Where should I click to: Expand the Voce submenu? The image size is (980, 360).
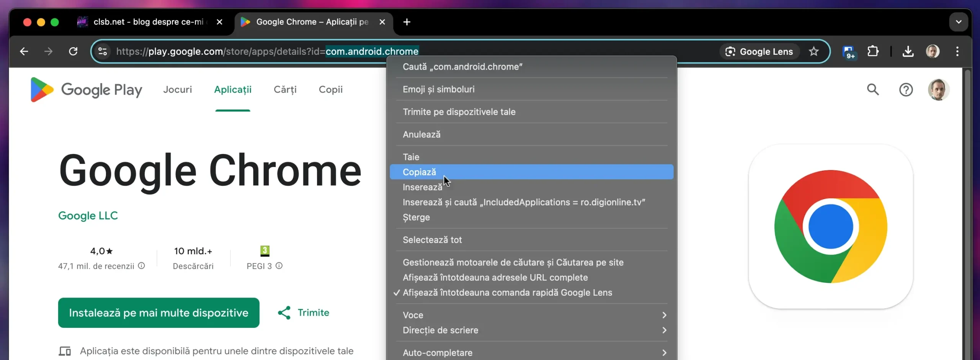tap(532, 315)
